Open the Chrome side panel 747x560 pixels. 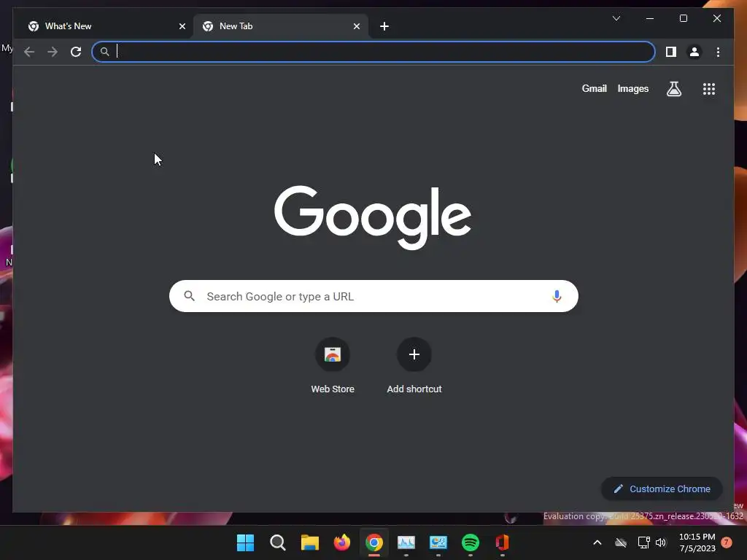pyautogui.click(x=671, y=52)
